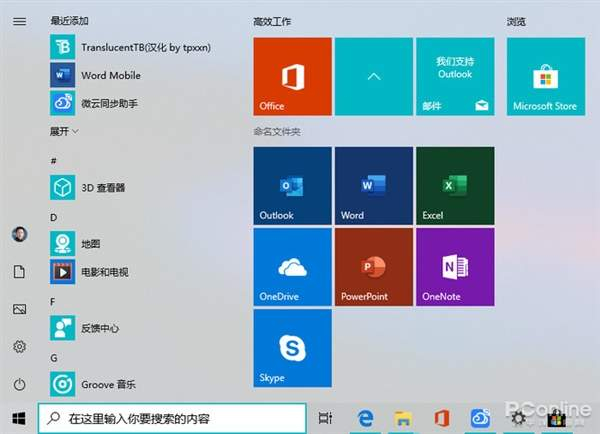Image resolution: width=600 pixels, height=434 pixels.
Task: Open the Office icon on the taskbar
Action: [442, 418]
